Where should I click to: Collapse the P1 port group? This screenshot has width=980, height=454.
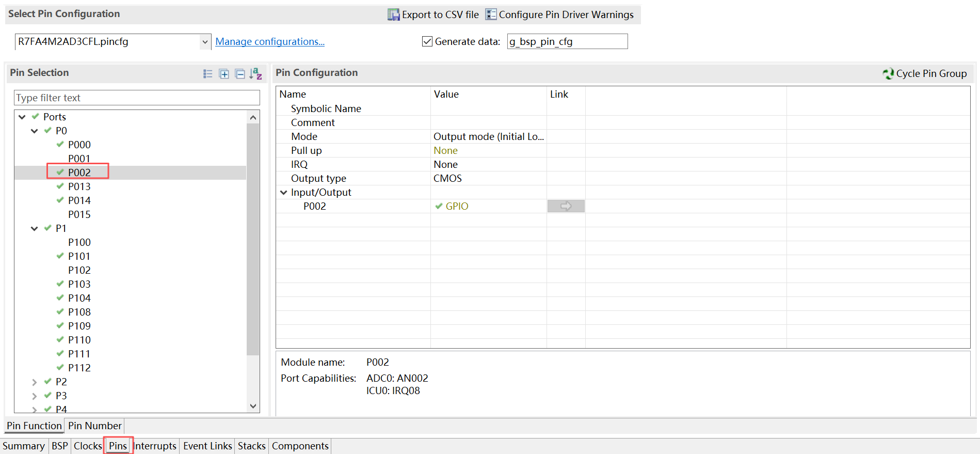coord(35,228)
